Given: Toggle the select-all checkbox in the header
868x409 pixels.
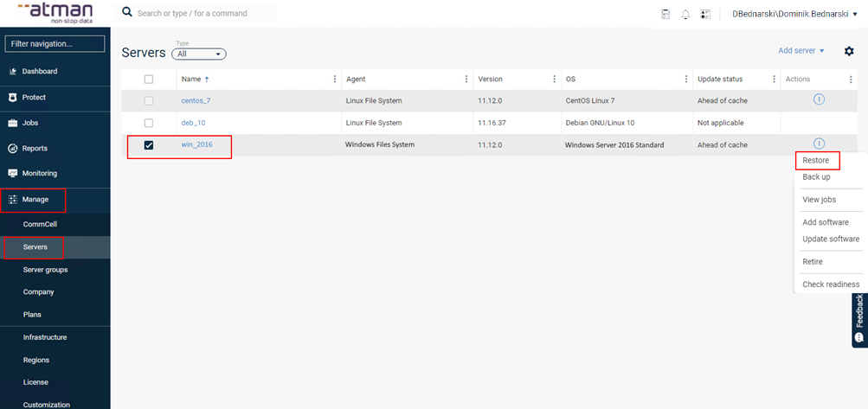Looking at the screenshot, I should tap(149, 79).
